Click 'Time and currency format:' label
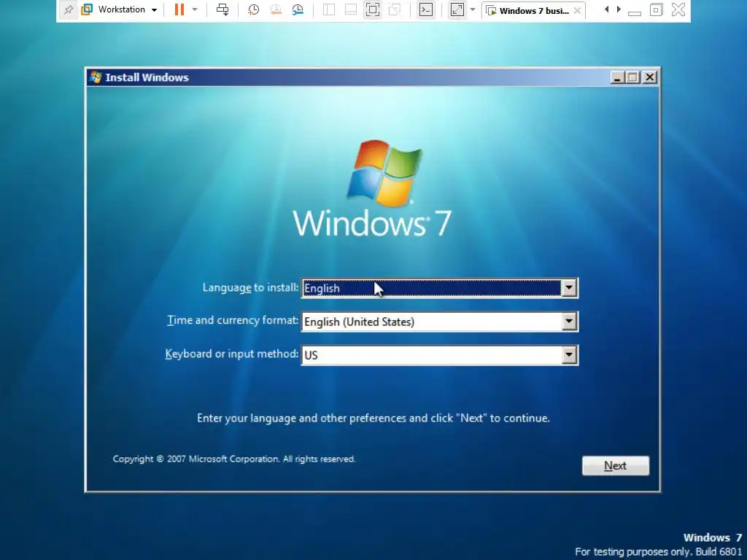The height and width of the screenshot is (560, 747). [x=233, y=320]
